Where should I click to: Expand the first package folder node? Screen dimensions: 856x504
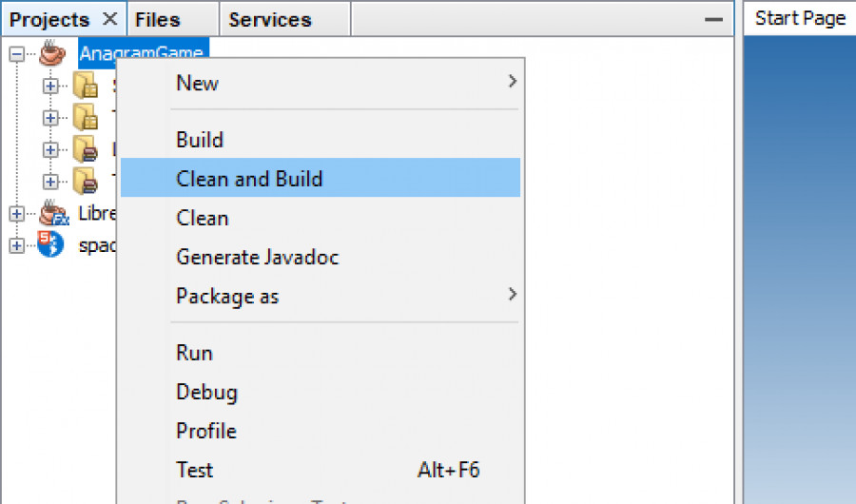click(x=50, y=86)
